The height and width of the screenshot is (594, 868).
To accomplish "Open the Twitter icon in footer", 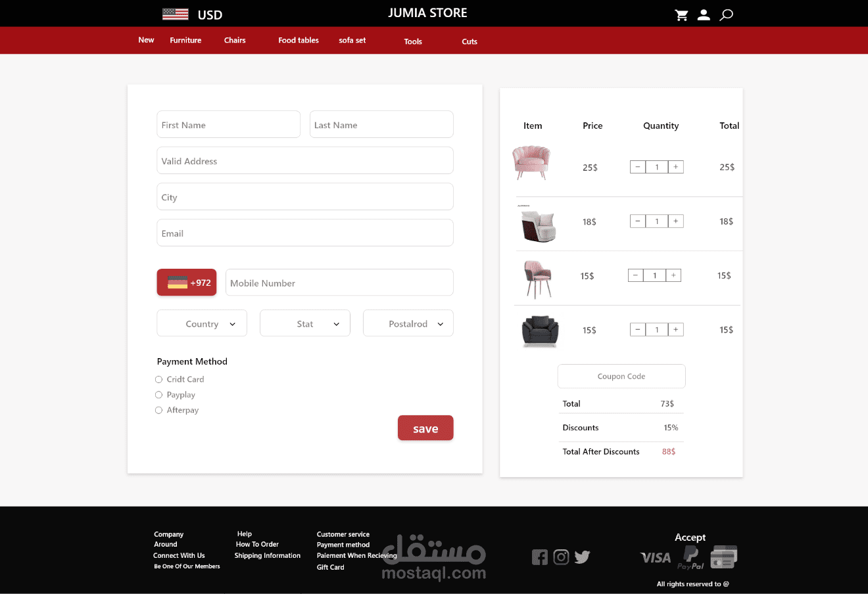I will [582, 557].
